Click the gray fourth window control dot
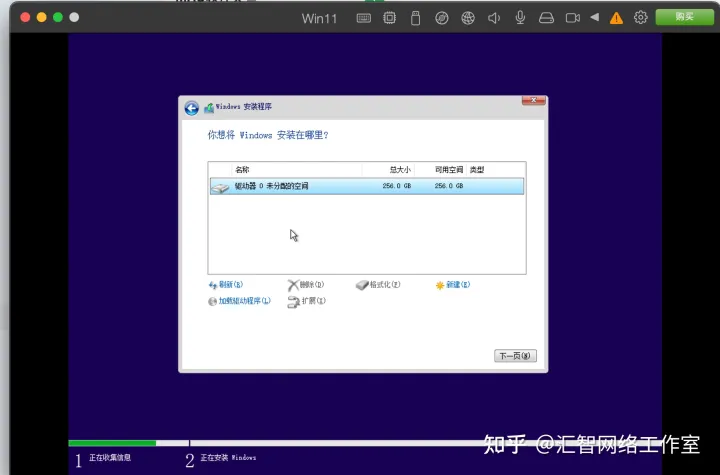Viewport: 720px width, 475px height. [74, 17]
